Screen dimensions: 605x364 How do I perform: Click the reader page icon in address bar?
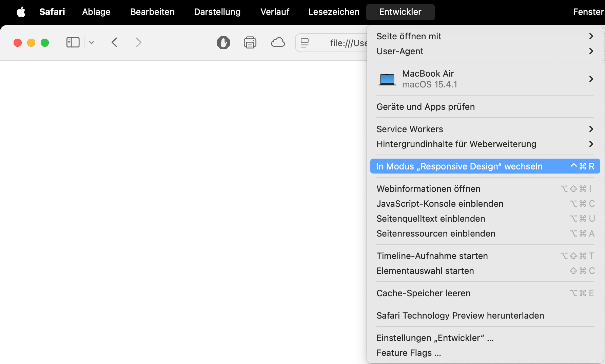pos(305,43)
